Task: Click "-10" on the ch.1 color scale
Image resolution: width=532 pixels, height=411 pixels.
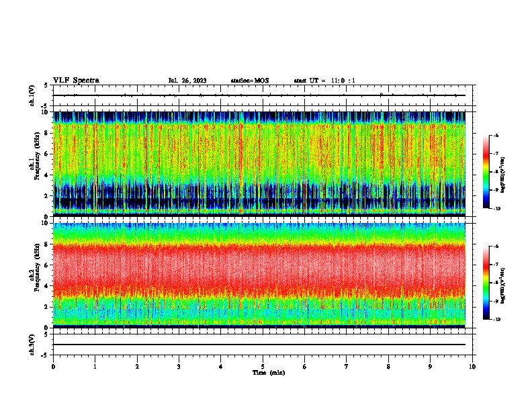Action: coord(496,209)
